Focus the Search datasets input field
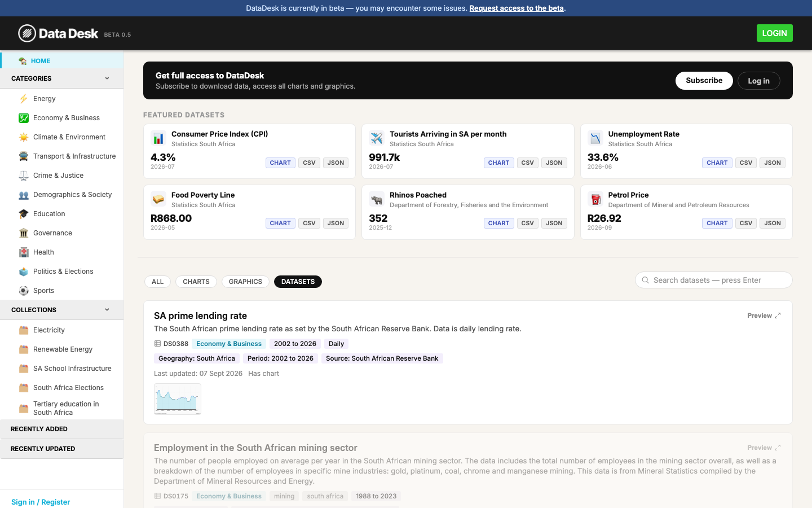The height and width of the screenshot is (508, 812). (x=714, y=280)
